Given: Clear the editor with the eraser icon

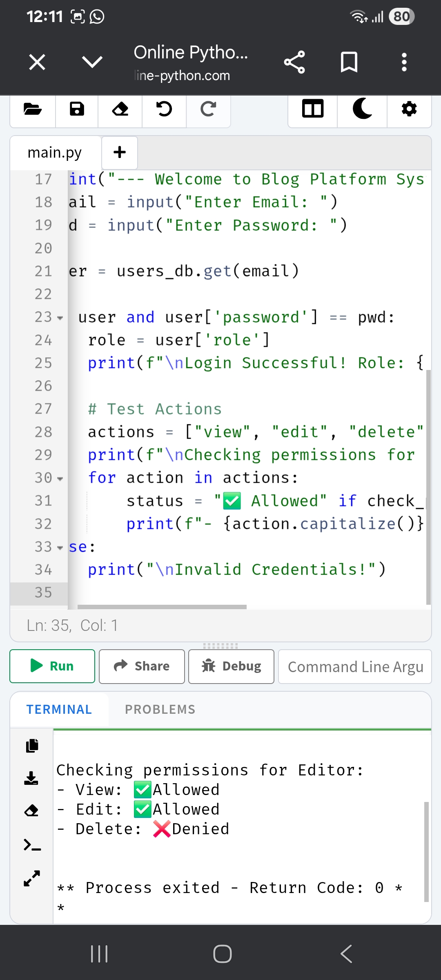Looking at the screenshot, I should 120,109.
